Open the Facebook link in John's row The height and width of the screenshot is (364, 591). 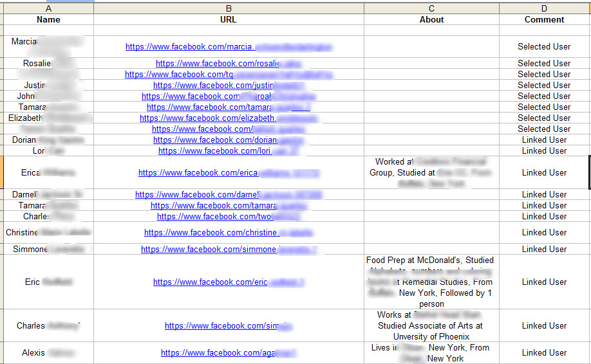229,96
